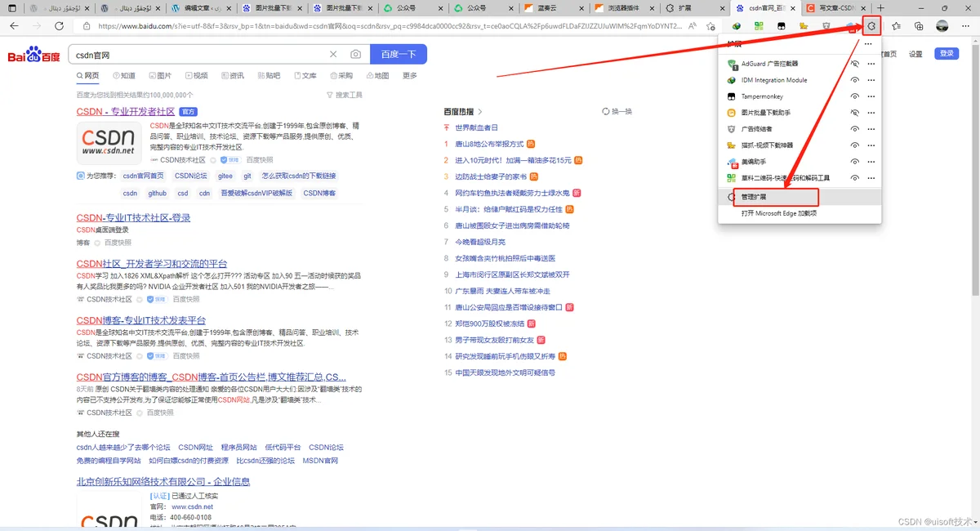
Task: Open 搜索工具 filter
Action: pyautogui.click(x=345, y=95)
